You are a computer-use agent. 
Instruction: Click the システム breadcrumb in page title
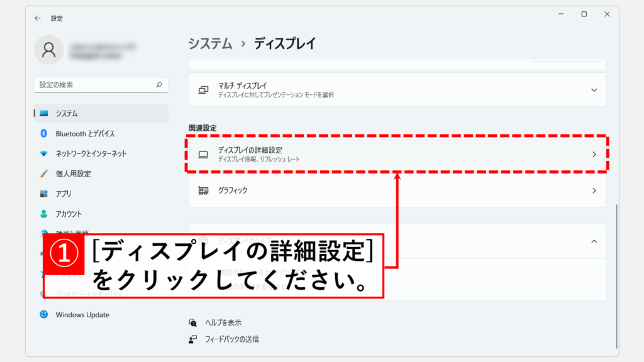[x=210, y=44]
